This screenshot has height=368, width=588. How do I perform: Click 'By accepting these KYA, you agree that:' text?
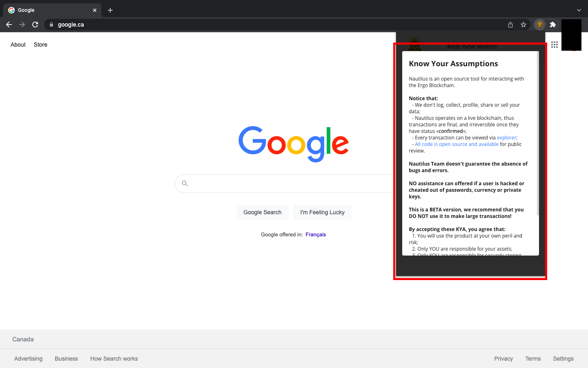(457, 229)
